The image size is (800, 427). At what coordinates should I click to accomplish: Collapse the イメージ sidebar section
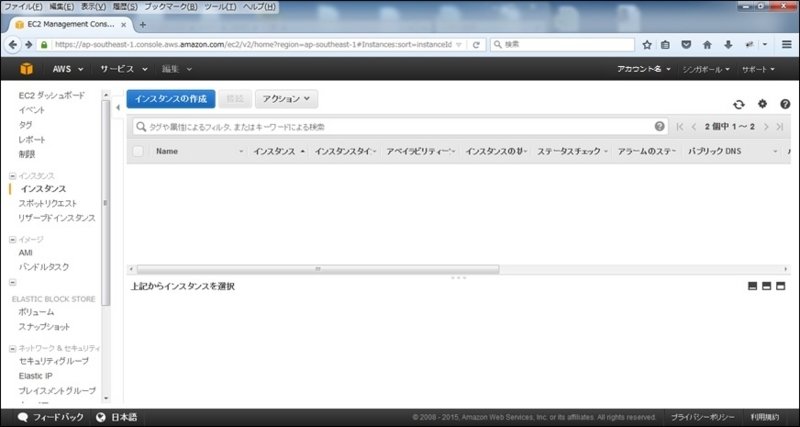12,239
